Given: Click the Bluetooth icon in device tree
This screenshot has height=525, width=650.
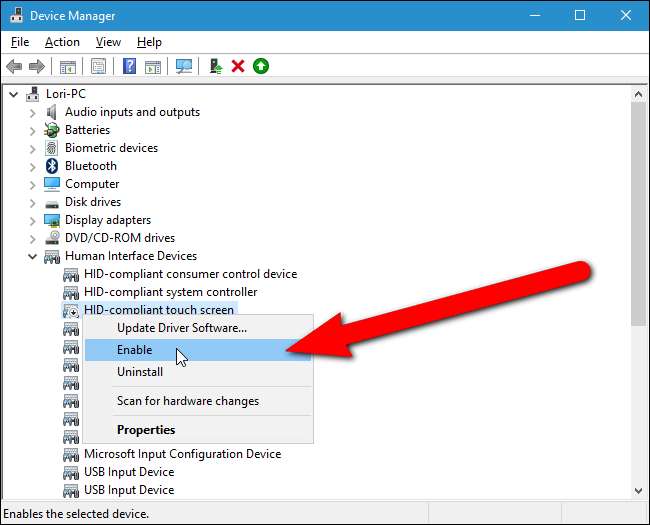Looking at the screenshot, I should (x=52, y=166).
